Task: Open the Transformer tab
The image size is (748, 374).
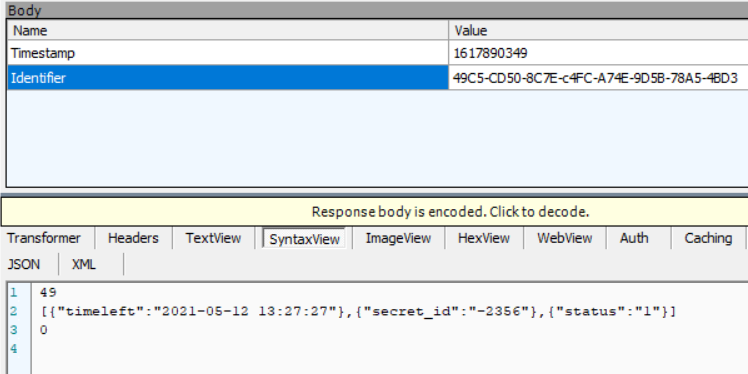Action: (x=45, y=238)
